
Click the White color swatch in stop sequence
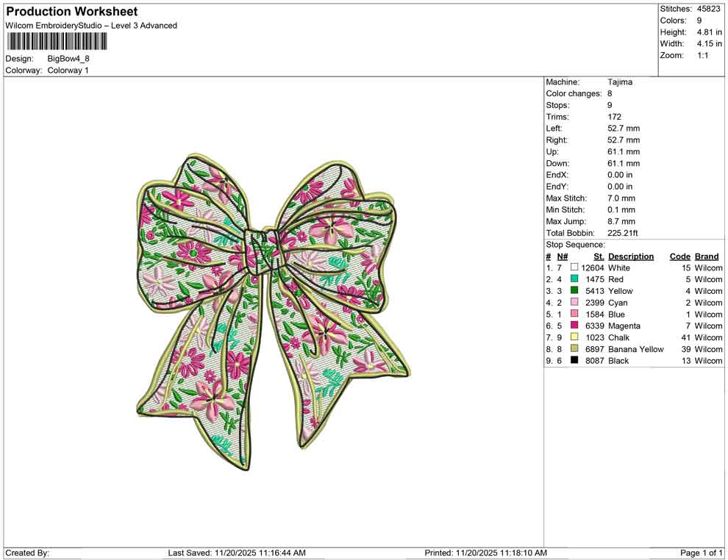coord(574,268)
